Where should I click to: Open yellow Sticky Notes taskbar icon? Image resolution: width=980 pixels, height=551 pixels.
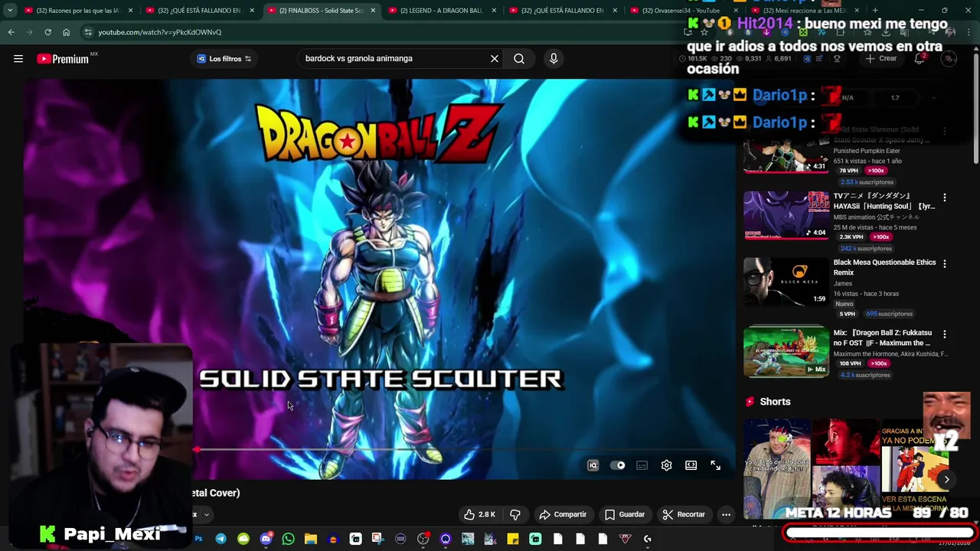513,539
